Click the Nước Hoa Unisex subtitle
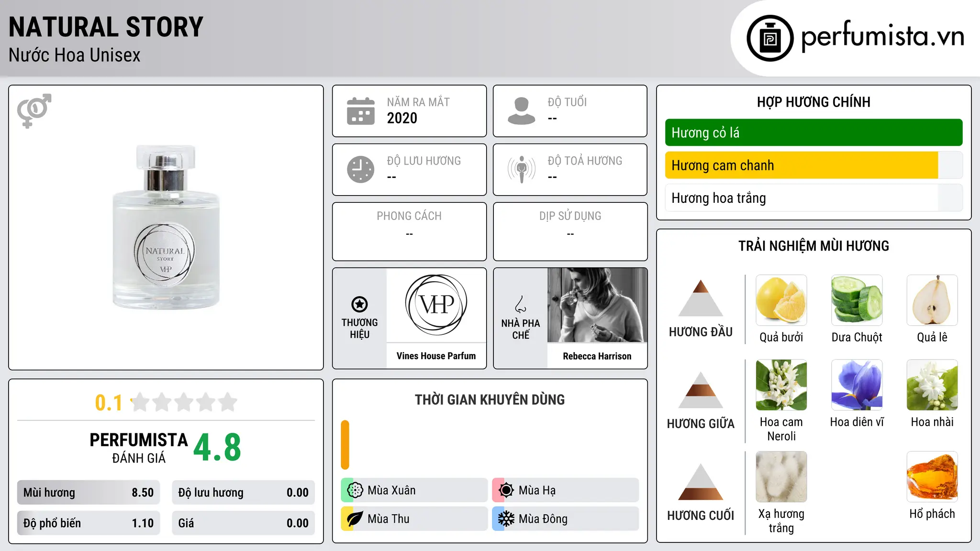Viewport: 980px width, 551px height. click(x=74, y=55)
